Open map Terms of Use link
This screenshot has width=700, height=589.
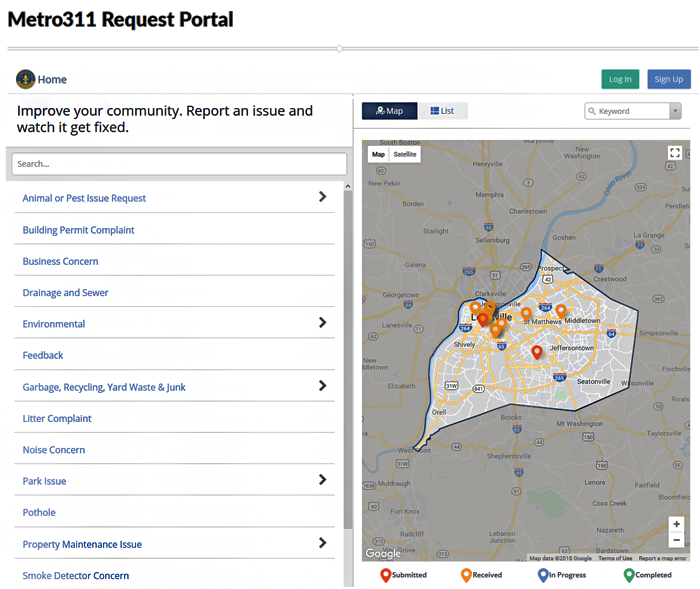click(615, 558)
